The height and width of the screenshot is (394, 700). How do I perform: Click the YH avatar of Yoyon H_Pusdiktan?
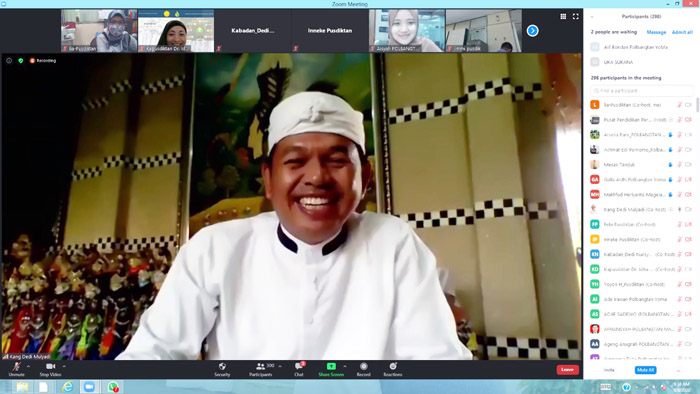click(595, 284)
